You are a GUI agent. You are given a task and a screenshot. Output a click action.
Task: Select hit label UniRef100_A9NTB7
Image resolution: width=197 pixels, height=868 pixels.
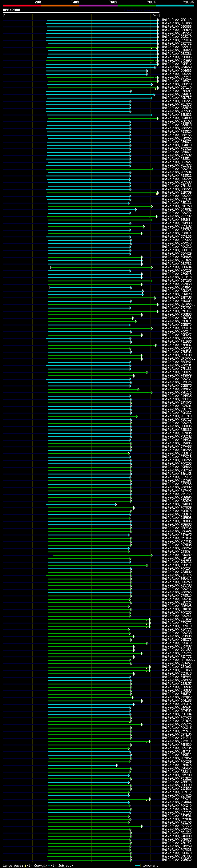click(177, 98)
